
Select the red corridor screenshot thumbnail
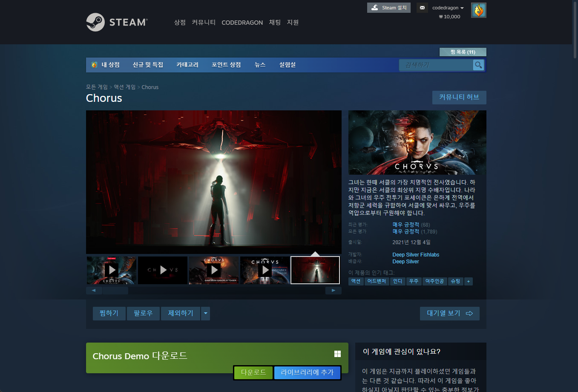click(x=315, y=270)
